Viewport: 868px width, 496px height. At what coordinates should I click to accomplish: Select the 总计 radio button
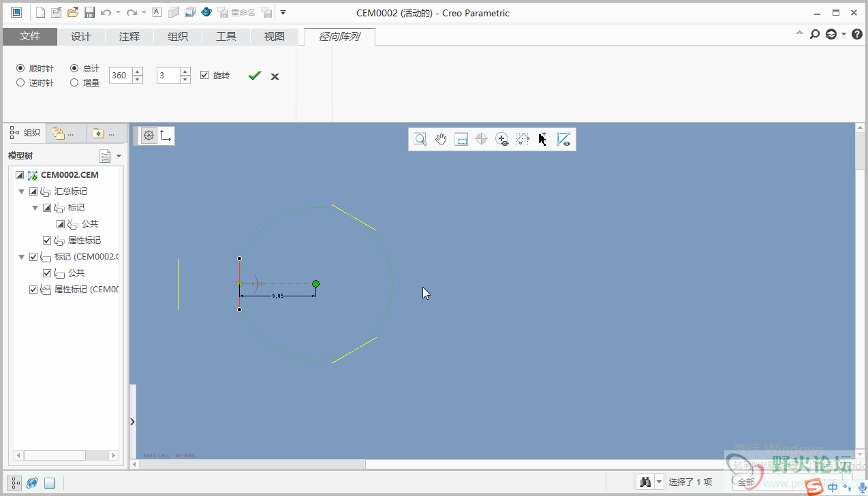pos(74,69)
